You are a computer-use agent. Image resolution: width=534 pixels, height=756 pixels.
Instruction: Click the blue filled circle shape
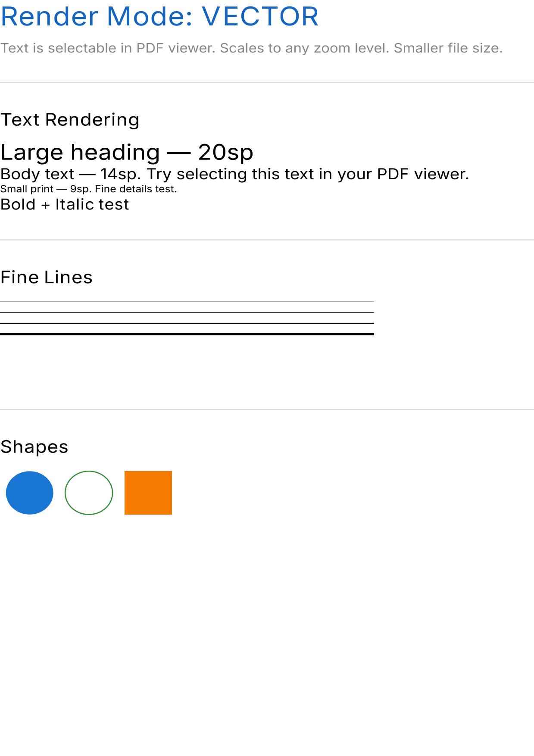coord(30,493)
